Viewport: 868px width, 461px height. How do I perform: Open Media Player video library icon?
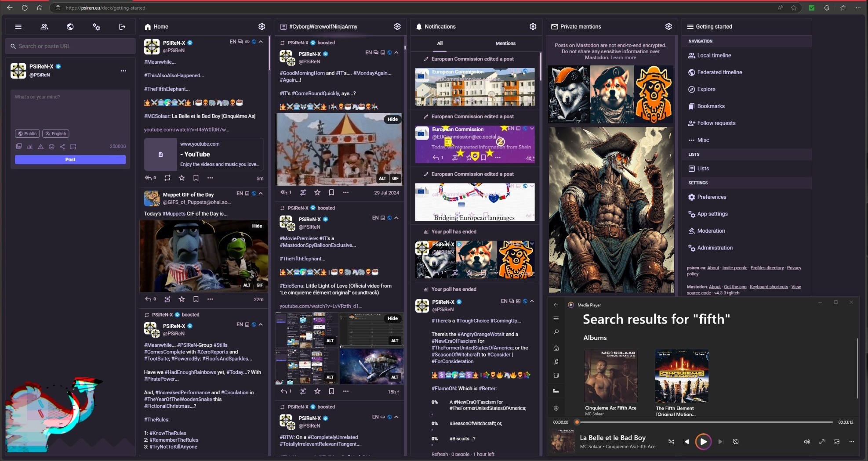[556, 375]
